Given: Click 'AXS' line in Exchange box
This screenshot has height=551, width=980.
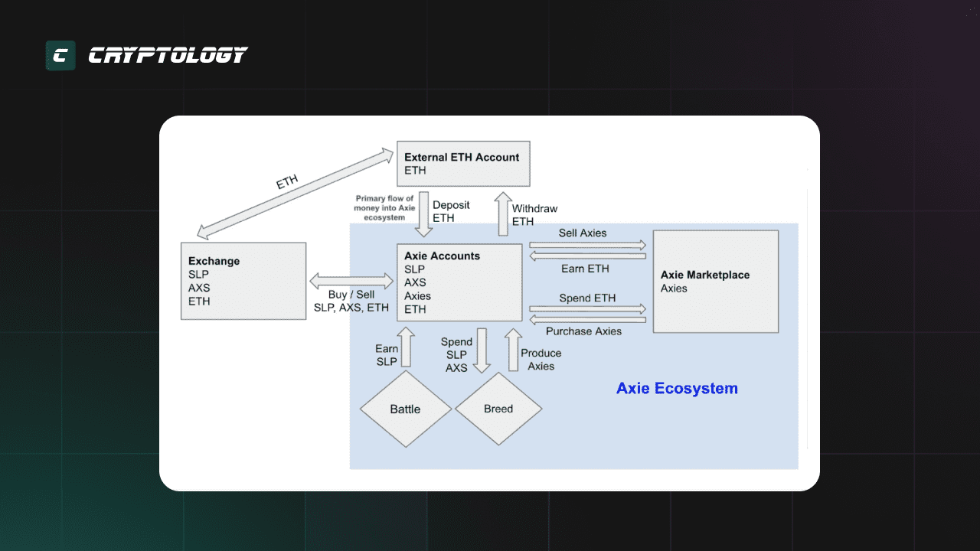Looking at the screenshot, I should [199, 288].
